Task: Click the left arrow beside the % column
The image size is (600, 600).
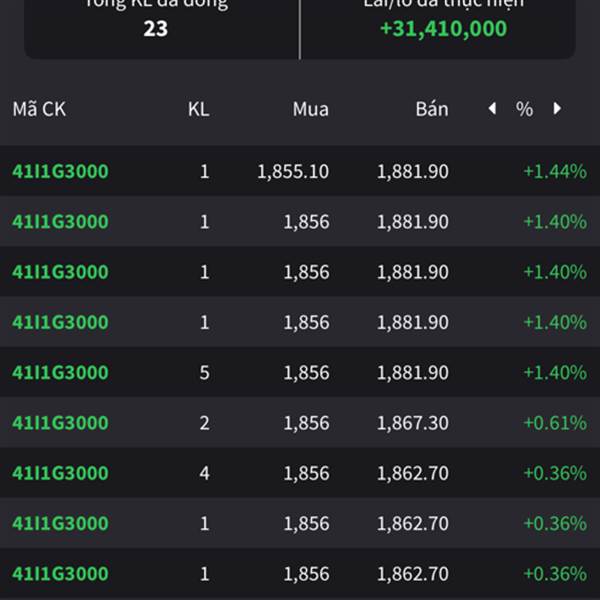Action: pos(491,109)
